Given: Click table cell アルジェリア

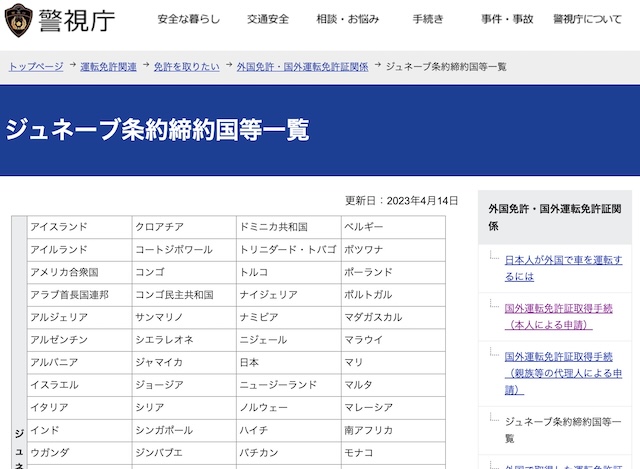Looking at the screenshot, I should [x=80, y=318].
